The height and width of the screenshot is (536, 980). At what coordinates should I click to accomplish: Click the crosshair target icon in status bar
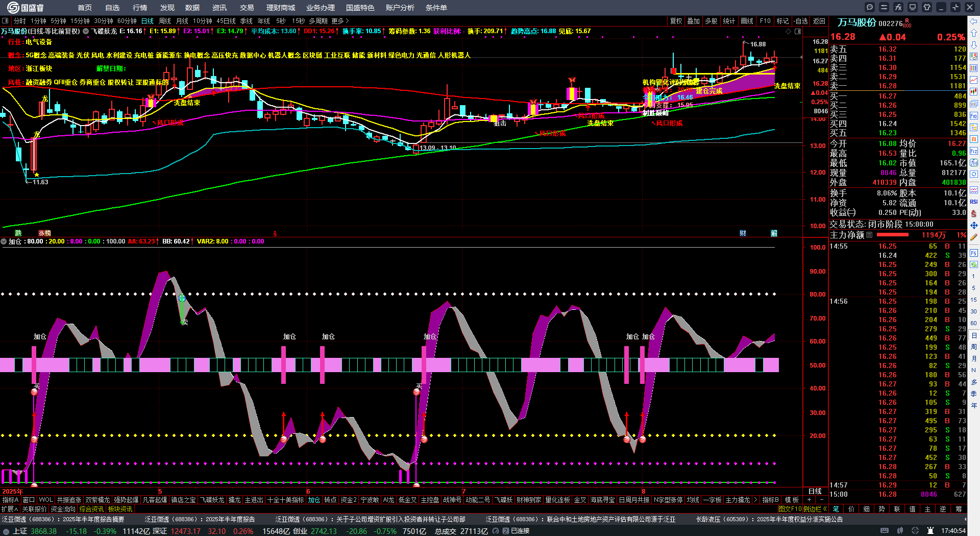click(915, 531)
